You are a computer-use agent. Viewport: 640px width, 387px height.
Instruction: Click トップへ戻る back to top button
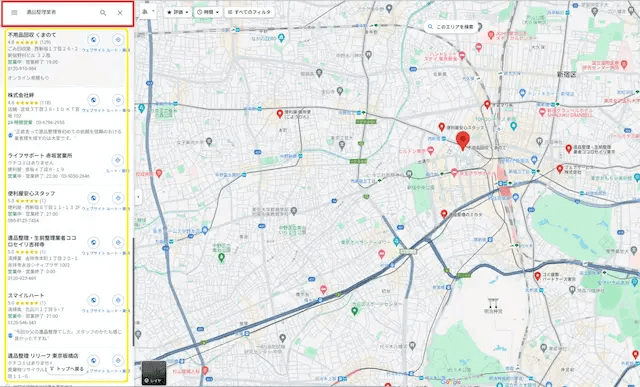coord(67,369)
